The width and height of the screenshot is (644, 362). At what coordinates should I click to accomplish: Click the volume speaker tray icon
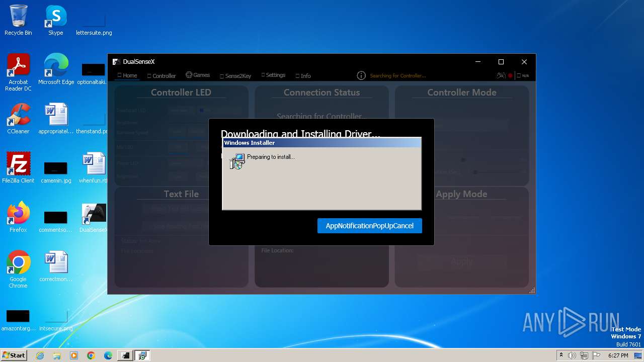pyautogui.click(x=572, y=355)
